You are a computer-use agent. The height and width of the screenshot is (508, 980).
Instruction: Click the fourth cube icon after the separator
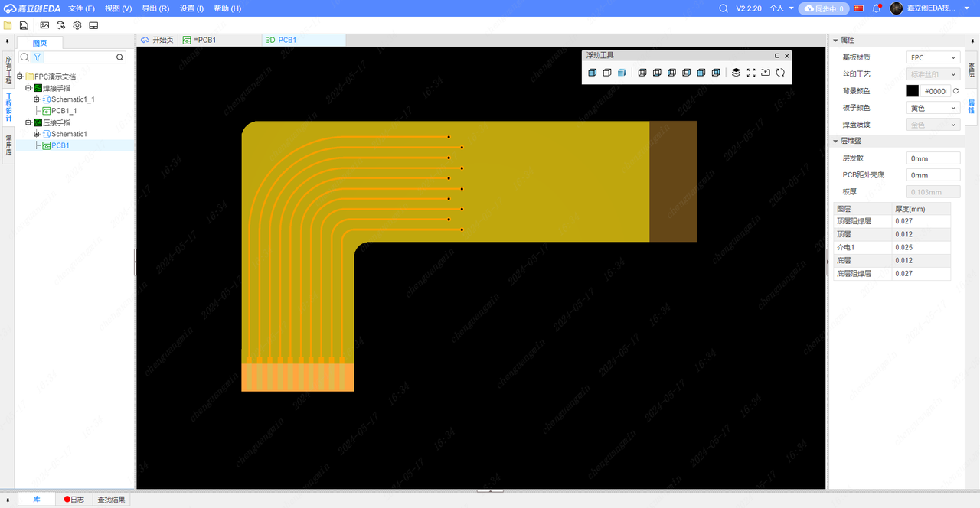[642, 73]
